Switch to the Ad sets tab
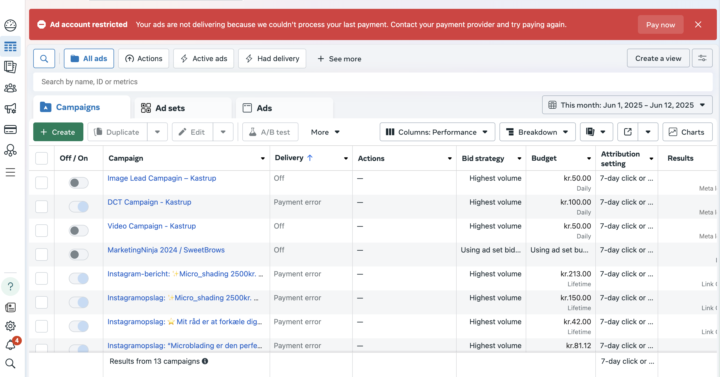 tap(183, 108)
